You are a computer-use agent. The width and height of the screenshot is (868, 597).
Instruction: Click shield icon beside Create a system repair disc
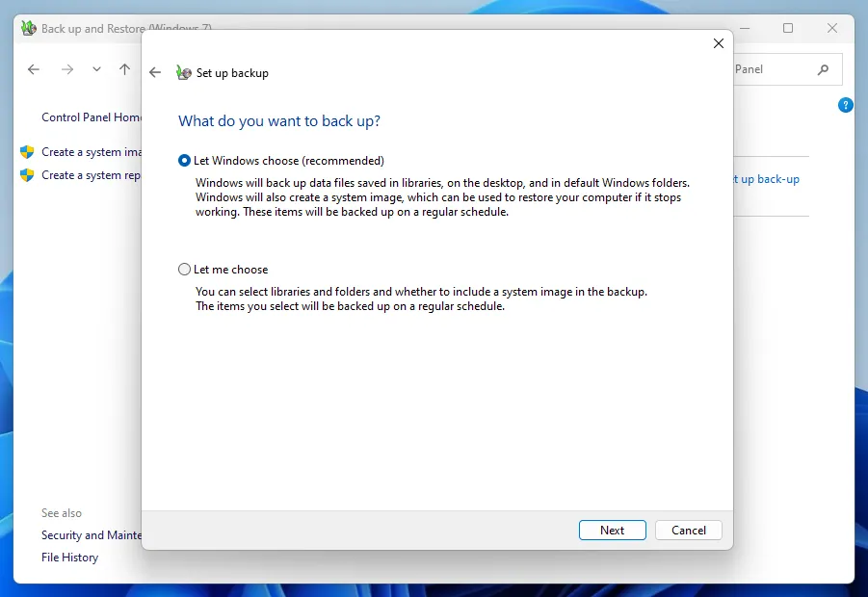pyautogui.click(x=28, y=175)
